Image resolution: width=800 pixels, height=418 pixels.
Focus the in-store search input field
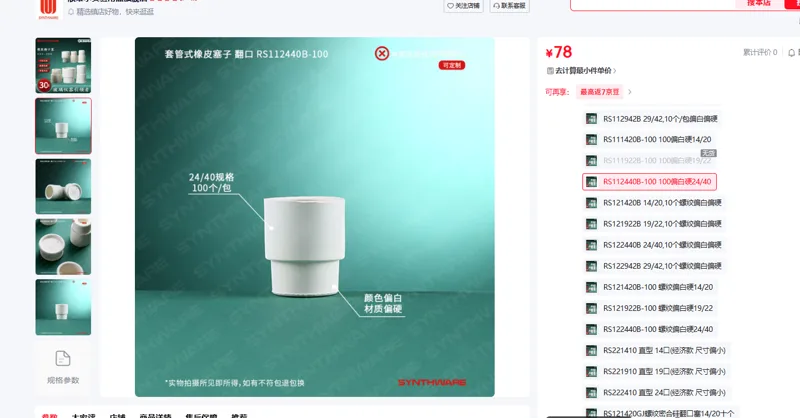(653, 5)
